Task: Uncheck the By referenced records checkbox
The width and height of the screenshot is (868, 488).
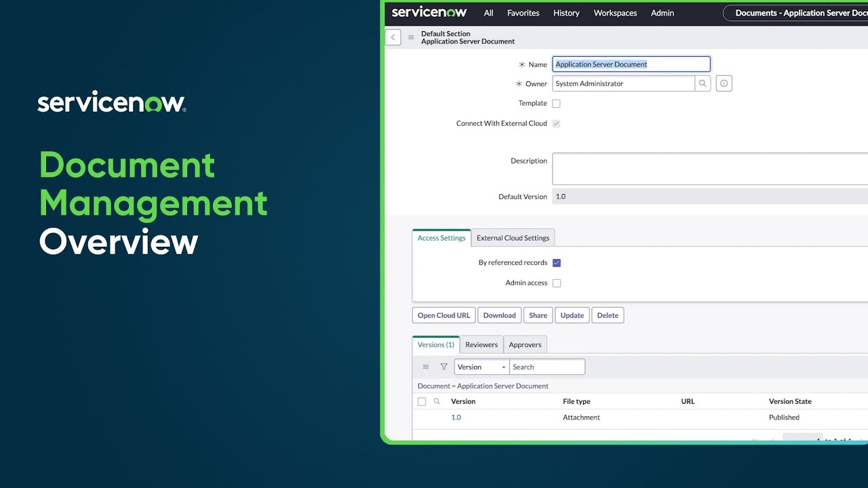Action: tap(557, 263)
